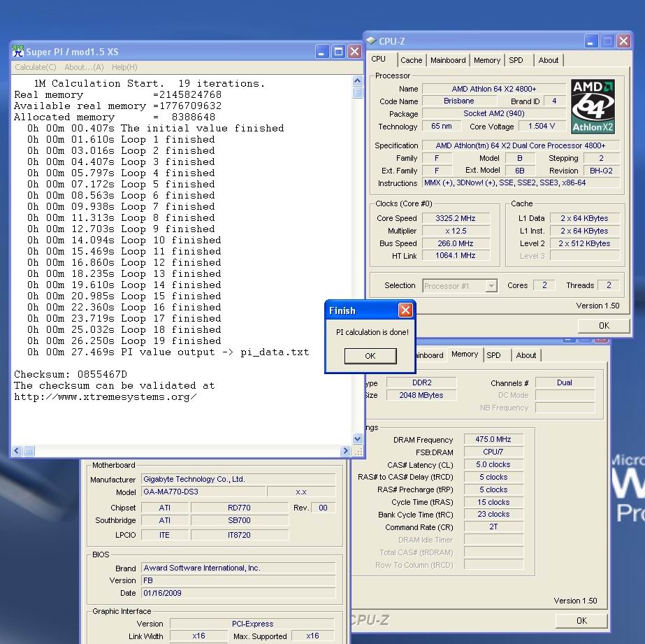This screenshot has height=644, width=645.
Task: Click the BIOS Date field 01/16/2009
Action: 238,593
